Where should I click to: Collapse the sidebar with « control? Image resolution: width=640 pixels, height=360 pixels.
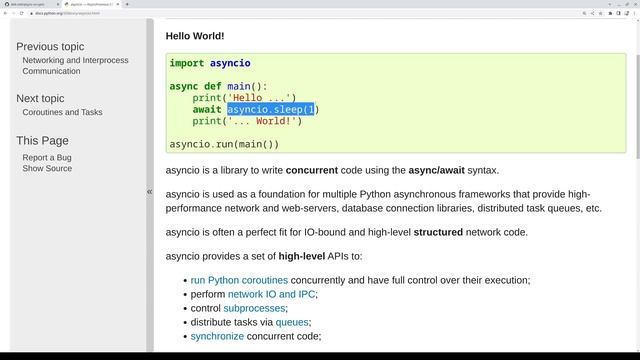click(x=150, y=191)
